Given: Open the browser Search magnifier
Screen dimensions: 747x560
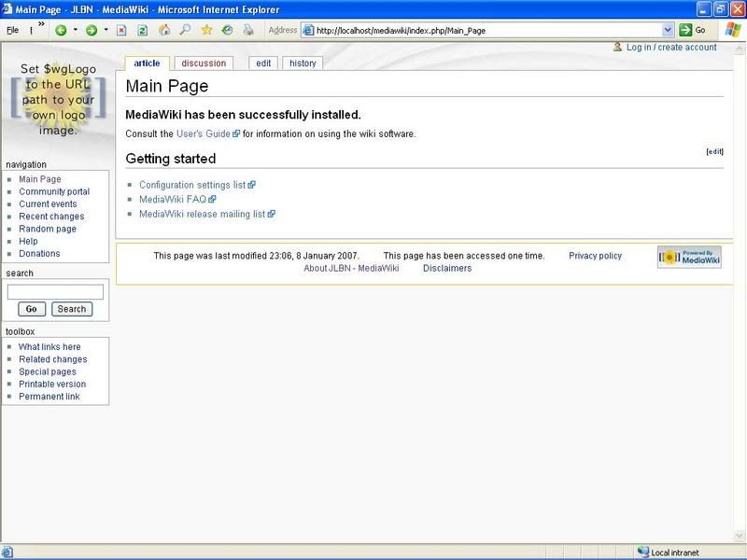Looking at the screenshot, I should pos(185,30).
